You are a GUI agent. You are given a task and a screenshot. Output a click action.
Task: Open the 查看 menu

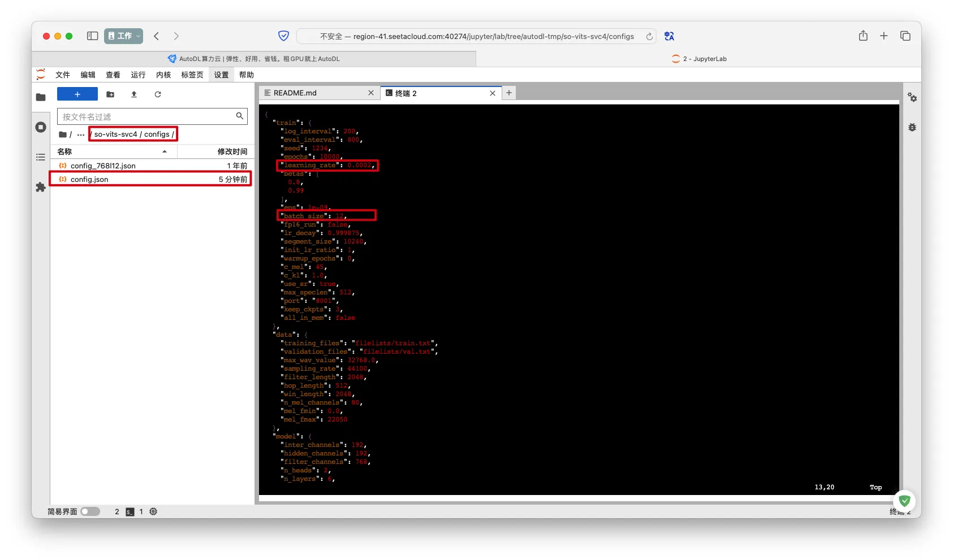(113, 75)
